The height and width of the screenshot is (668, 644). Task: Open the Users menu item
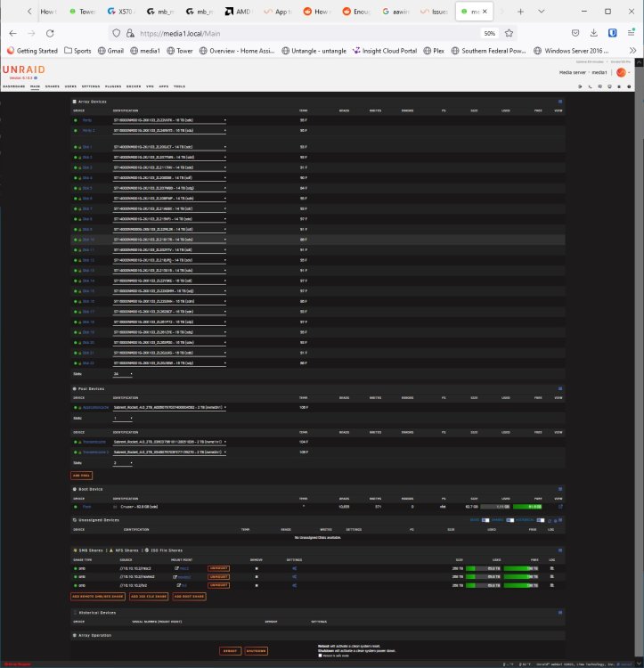tap(70, 86)
